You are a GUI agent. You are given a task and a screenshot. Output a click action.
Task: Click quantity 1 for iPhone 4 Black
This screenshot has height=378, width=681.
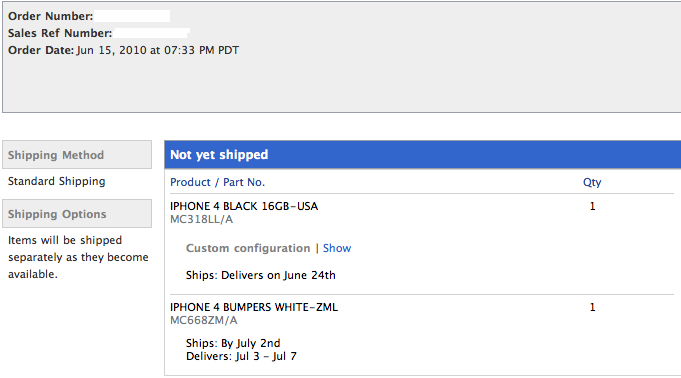592,206
